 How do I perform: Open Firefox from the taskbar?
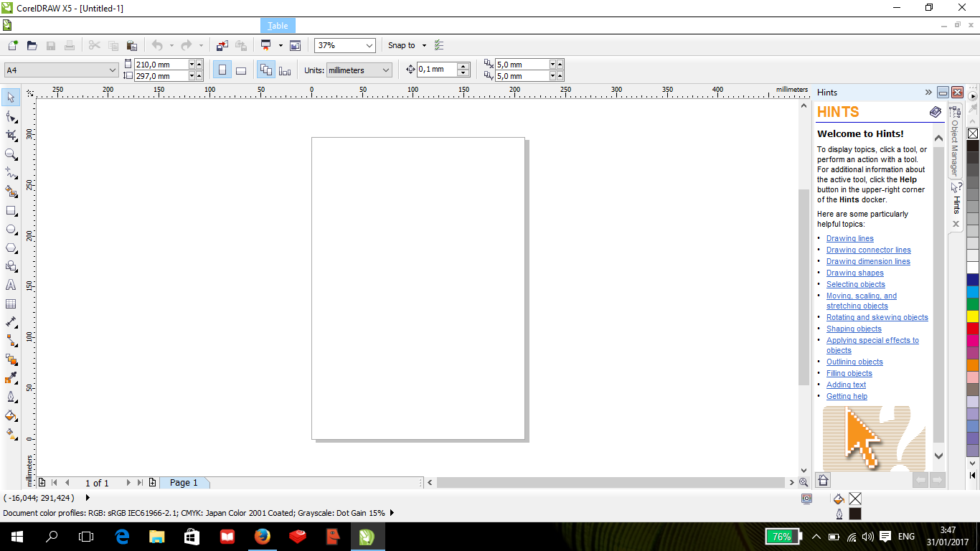click(262, 537)
